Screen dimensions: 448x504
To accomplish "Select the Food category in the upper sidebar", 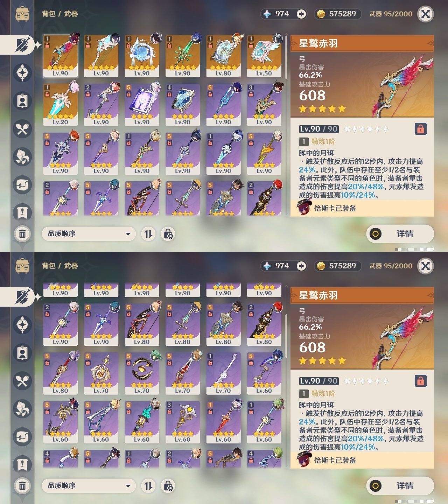I will (22, 129).
